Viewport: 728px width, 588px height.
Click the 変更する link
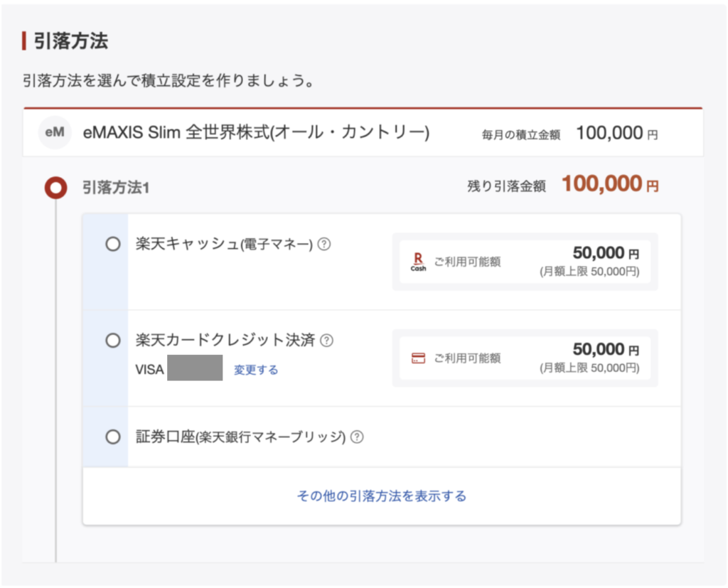[255, 370]
